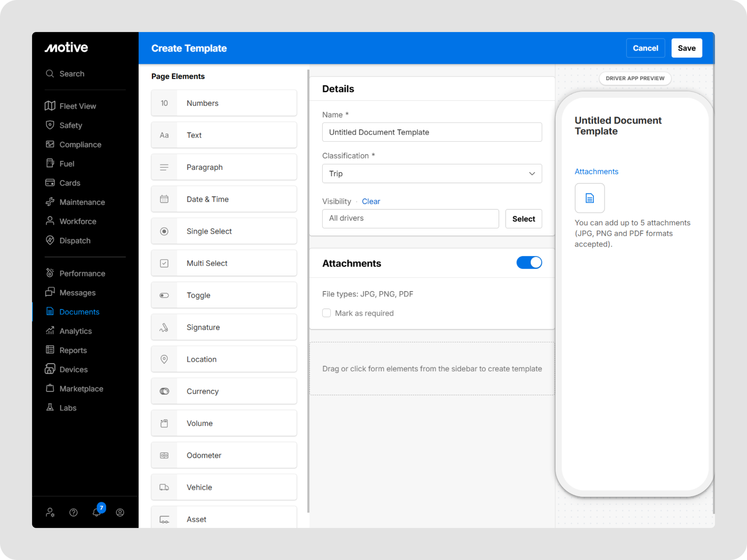Click the template Name input field
This screenshot has height=560, width=747.
432,132
